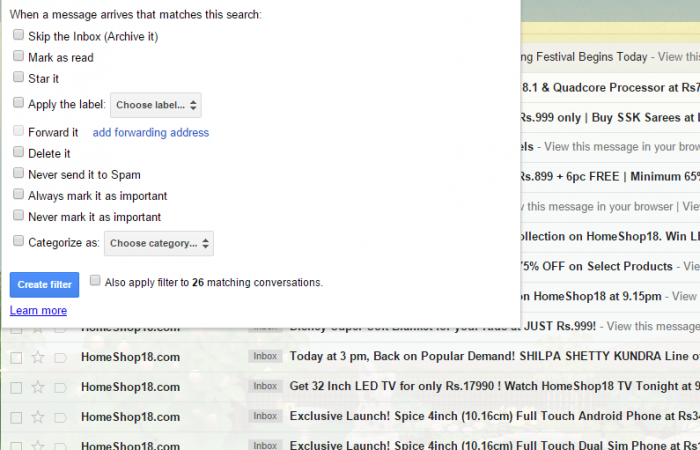
Task: Enable 'Skip the Inbox (Archive it)' option
Action: pyautogui.click(x=18, y=35)
